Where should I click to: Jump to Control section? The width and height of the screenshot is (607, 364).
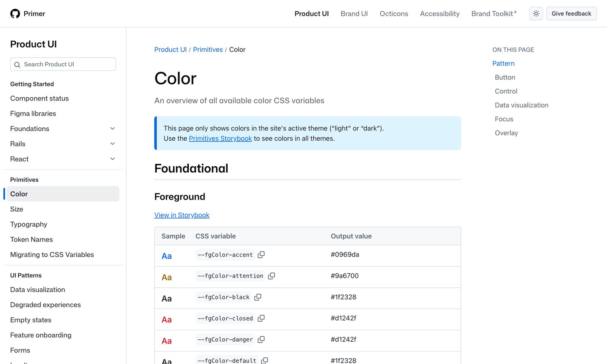(506, 91)
